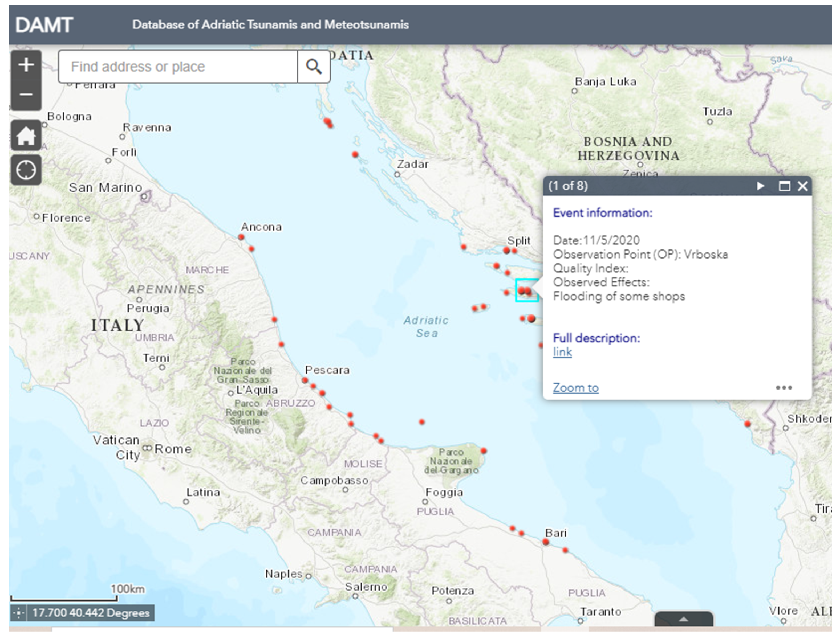Click the Zoom to link
The height and width of the screenshot is (639, 840).
click(x=575, y=388)
